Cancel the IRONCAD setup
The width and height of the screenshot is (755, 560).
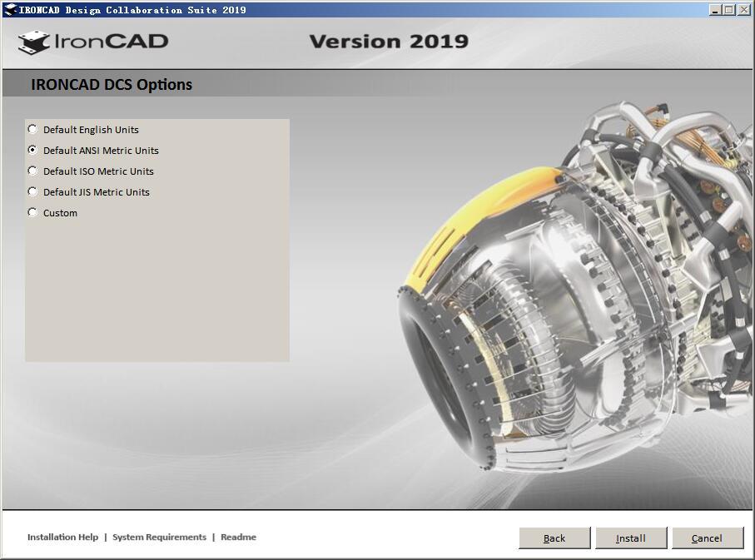click(707, 538)
